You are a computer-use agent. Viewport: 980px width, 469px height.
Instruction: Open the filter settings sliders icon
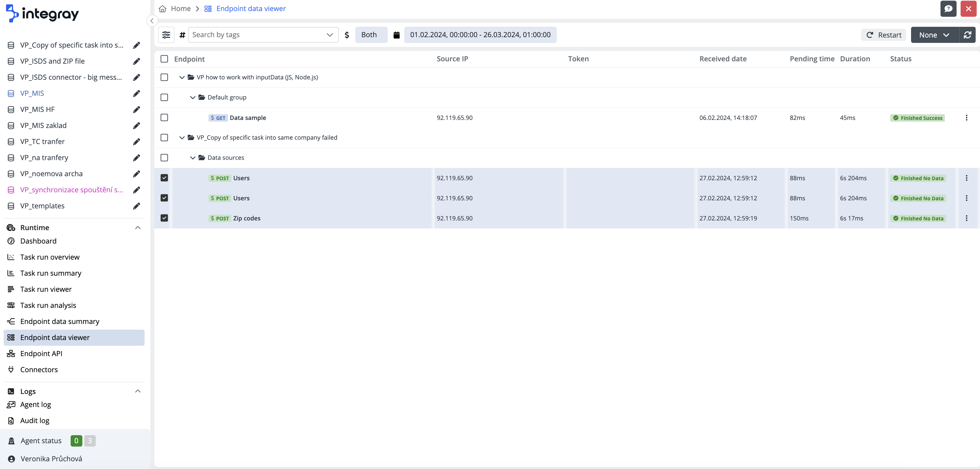tap(166, 35)
